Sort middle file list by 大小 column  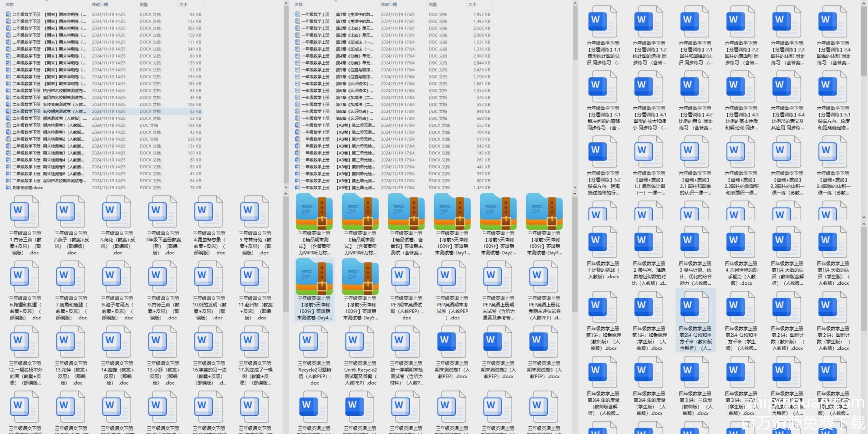point(473,4)
